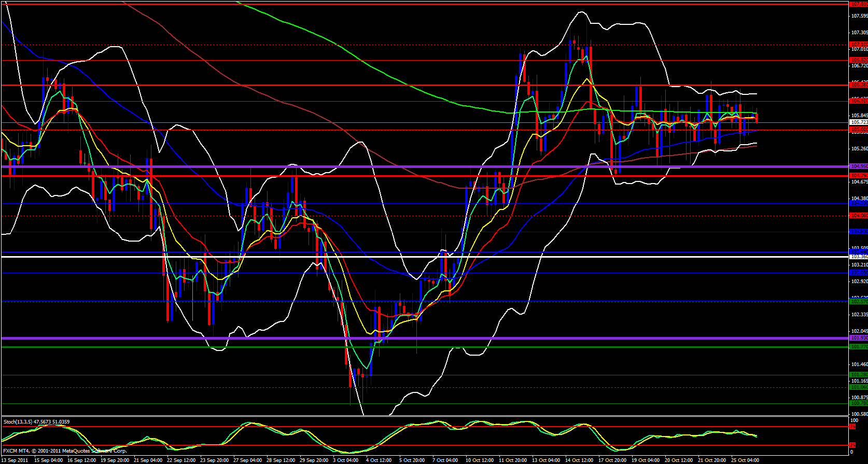Select the purple 104.950 price level label

[x=859, y=166]
